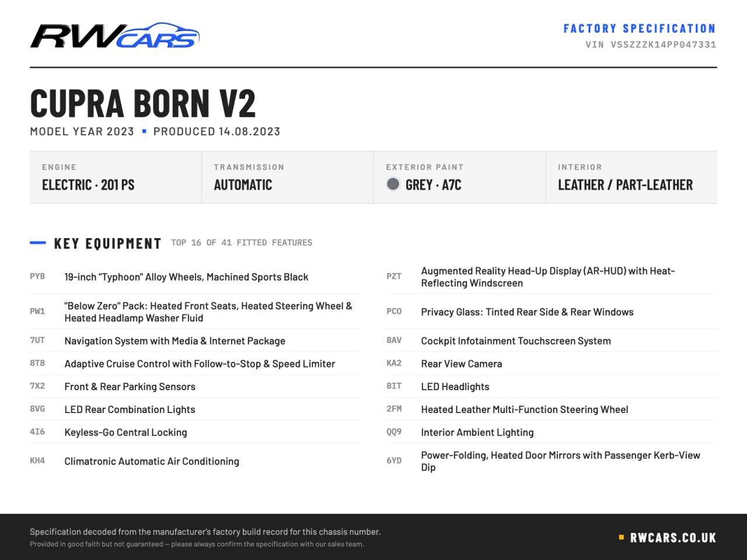747x560 pixels.
Task: Click the Cockpit Infotainment Touchscreen System row
Action: pos(551,341)
